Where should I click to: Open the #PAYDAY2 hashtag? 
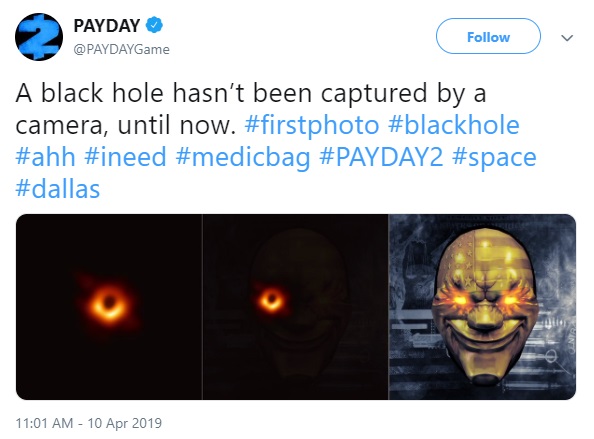pos(381,157)
